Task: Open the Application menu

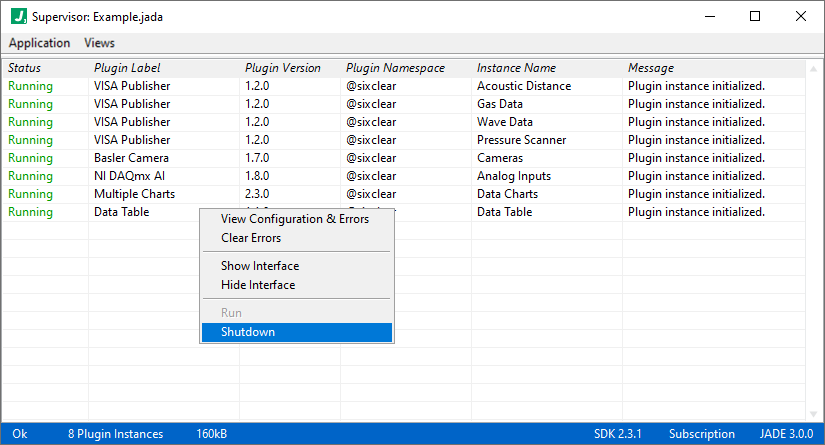Action: [x=39, y=43]
